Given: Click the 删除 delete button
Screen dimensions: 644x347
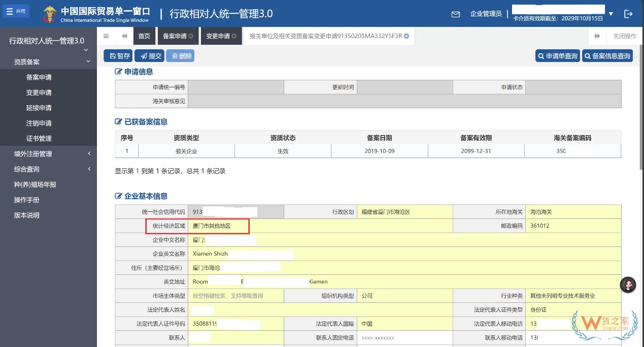Looking at the screenshot, I should tap(180, 56).
